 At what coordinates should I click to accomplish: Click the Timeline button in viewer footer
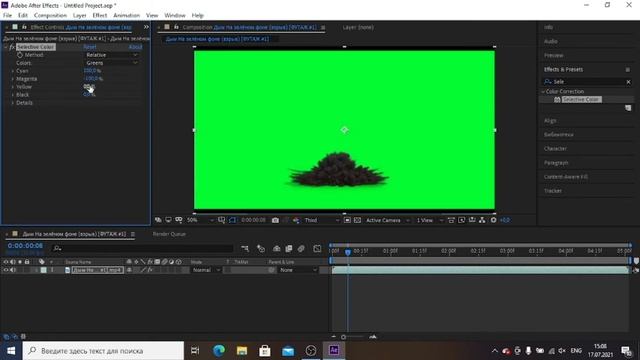tap(472, 220)
